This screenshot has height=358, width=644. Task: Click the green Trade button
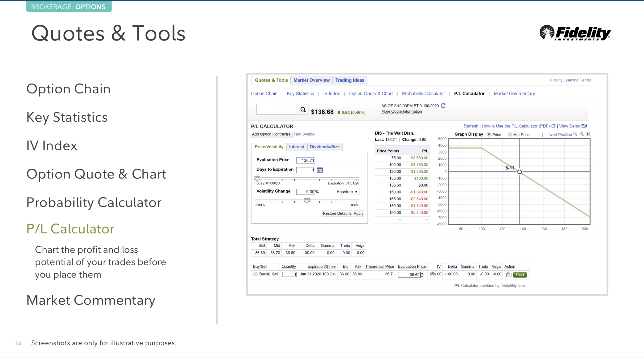pos(520,275)
